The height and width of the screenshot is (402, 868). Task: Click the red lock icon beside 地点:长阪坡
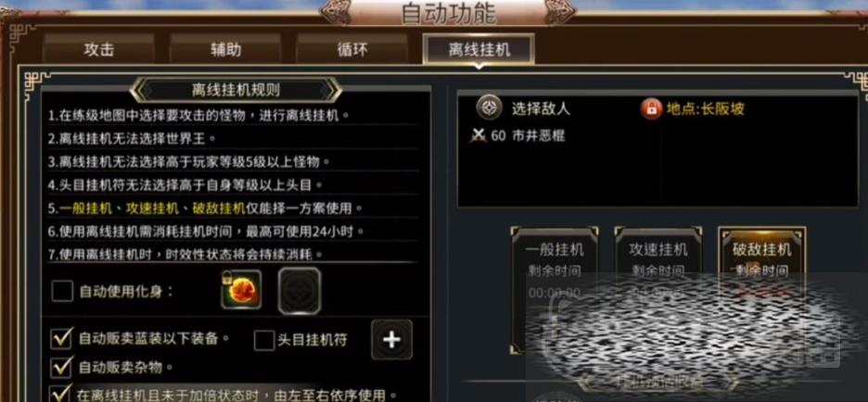click(x=652, y=108)
